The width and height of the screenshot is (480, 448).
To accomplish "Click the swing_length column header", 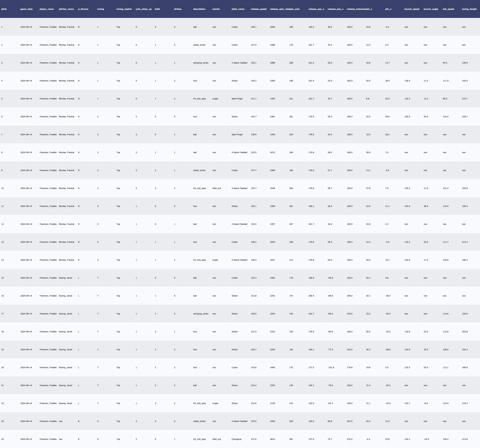I will tap(469, 9).
